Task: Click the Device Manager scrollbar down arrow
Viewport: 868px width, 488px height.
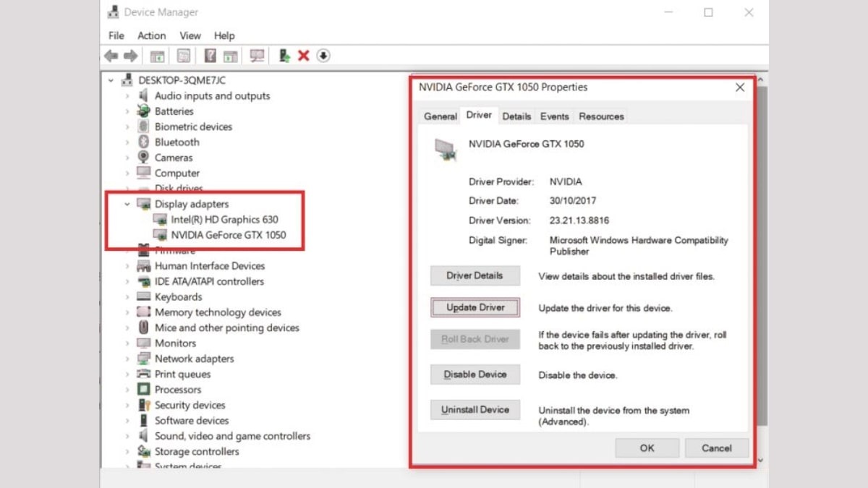Action: pos(762,461)
